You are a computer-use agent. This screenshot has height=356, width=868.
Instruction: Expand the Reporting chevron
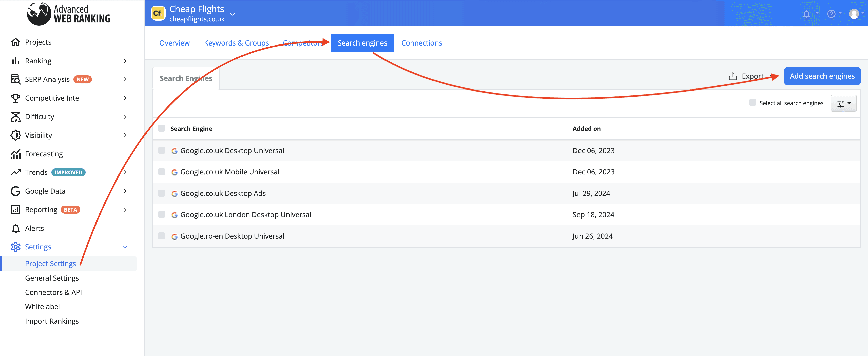point(125,210)
